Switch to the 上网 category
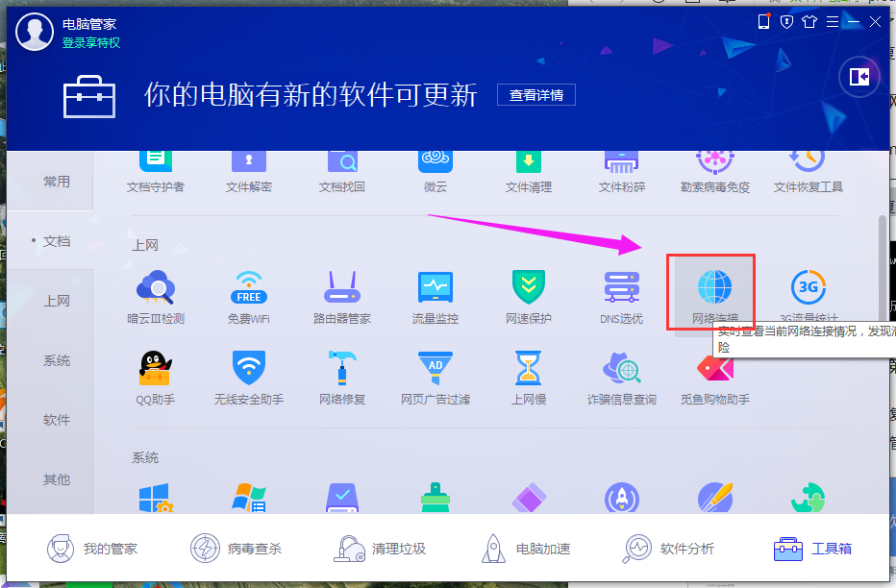The image size is (896, 588). 58,301
